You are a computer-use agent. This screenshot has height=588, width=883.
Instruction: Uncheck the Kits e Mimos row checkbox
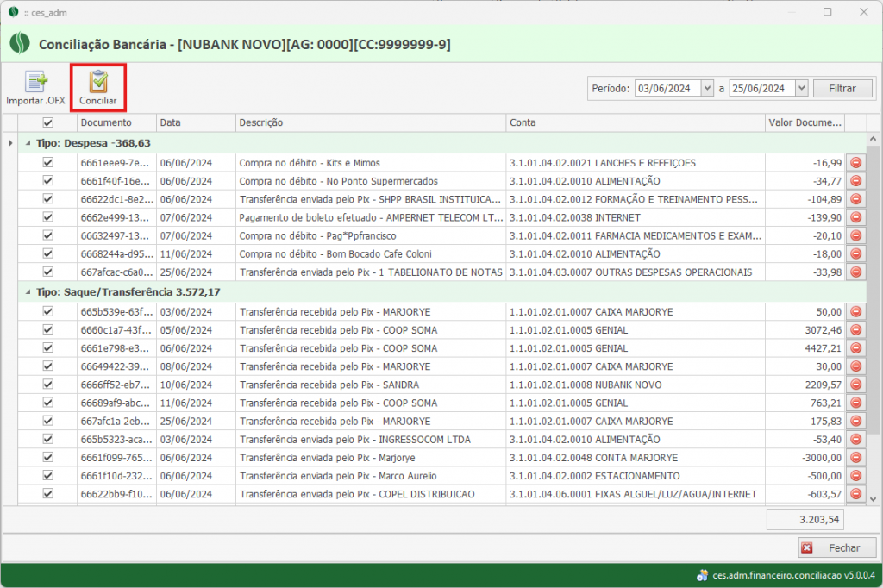[x=48, y=162]
